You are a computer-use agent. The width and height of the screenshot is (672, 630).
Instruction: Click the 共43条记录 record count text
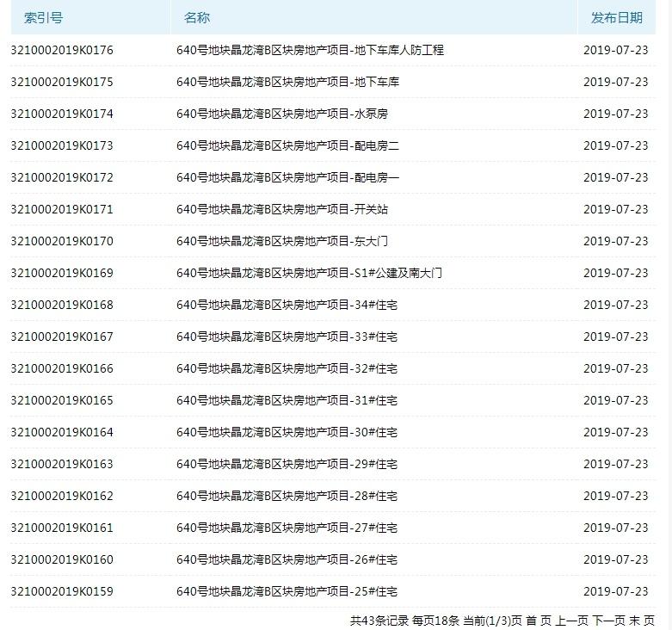379,621
